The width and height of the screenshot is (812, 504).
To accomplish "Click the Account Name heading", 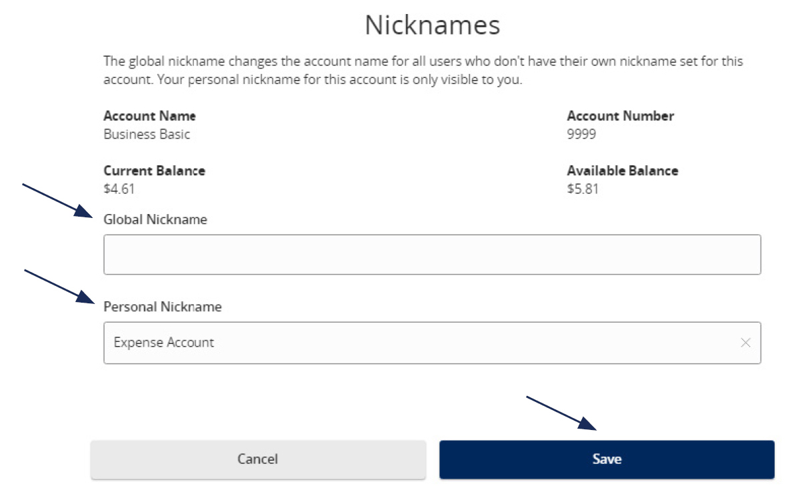I will [x=150, y=116].
